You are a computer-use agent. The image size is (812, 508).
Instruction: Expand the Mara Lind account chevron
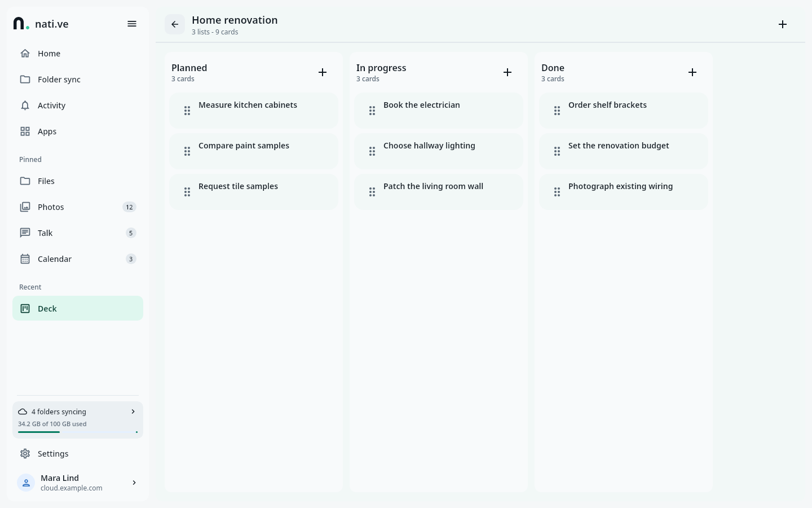click(134, 483)
